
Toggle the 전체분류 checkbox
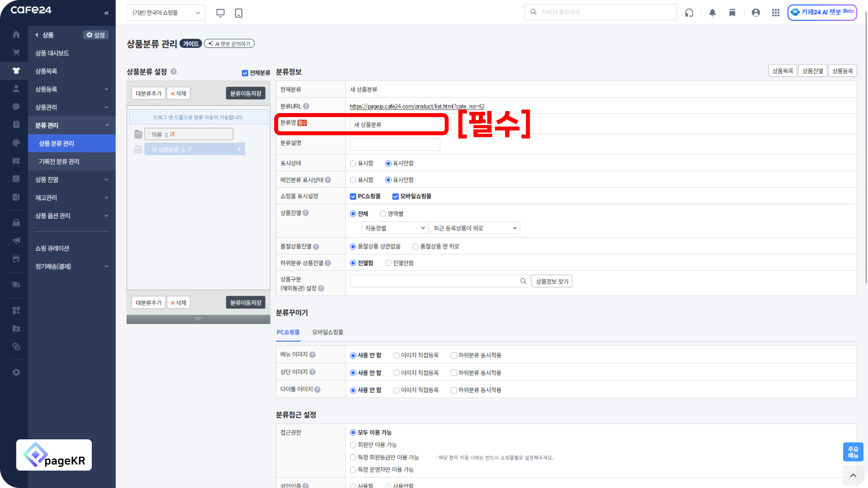pos(245,73)
